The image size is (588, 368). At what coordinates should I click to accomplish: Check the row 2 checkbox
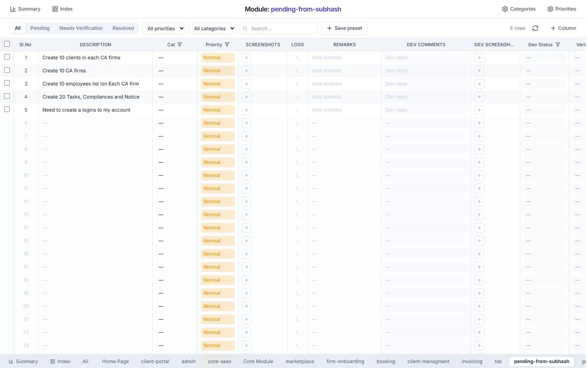click(x=7, y=70)
